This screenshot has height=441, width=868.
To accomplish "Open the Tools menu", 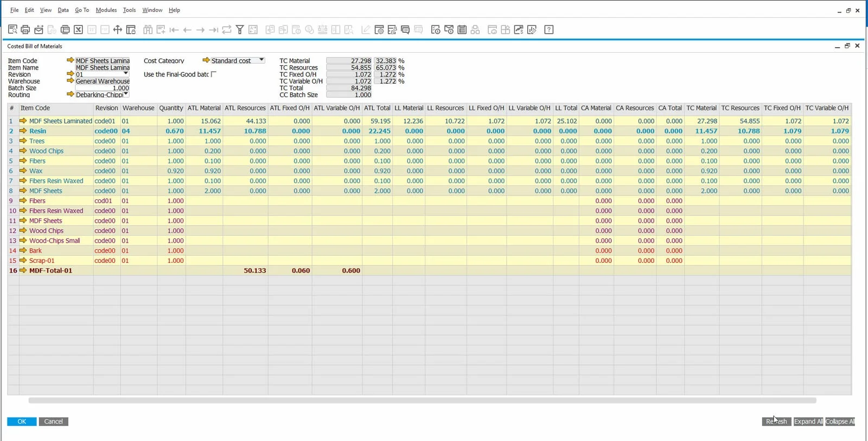I will [129, 10].
